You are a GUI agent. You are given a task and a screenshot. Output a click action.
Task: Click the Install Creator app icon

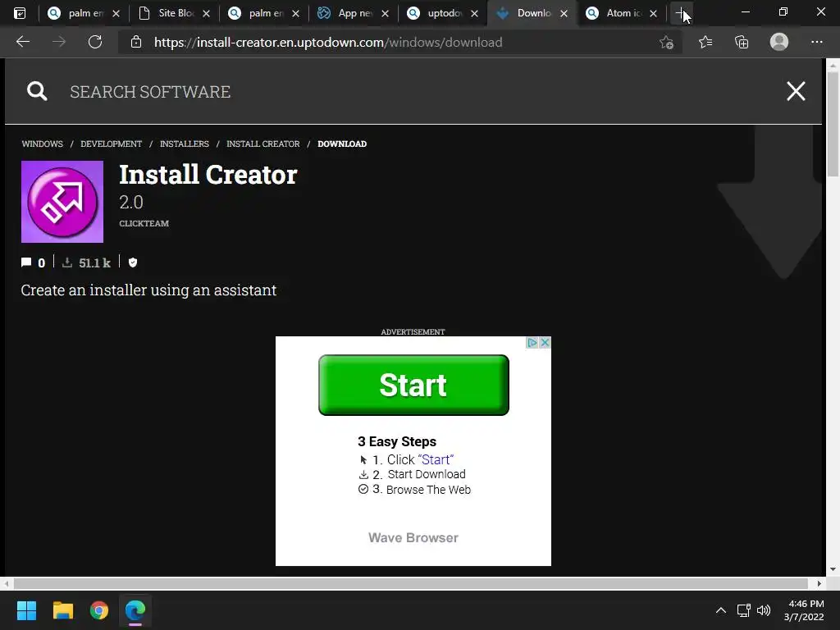(x=62, y=202)
